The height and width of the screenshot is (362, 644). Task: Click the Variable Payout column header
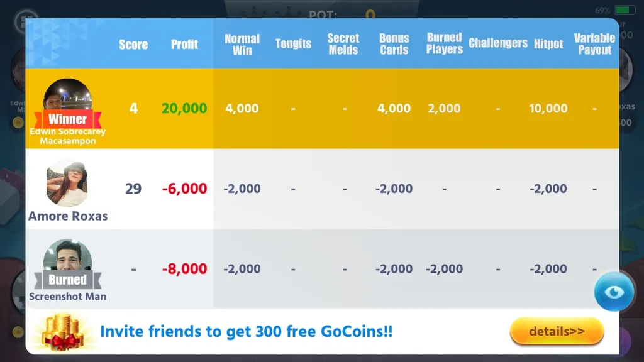coord(594,44)
